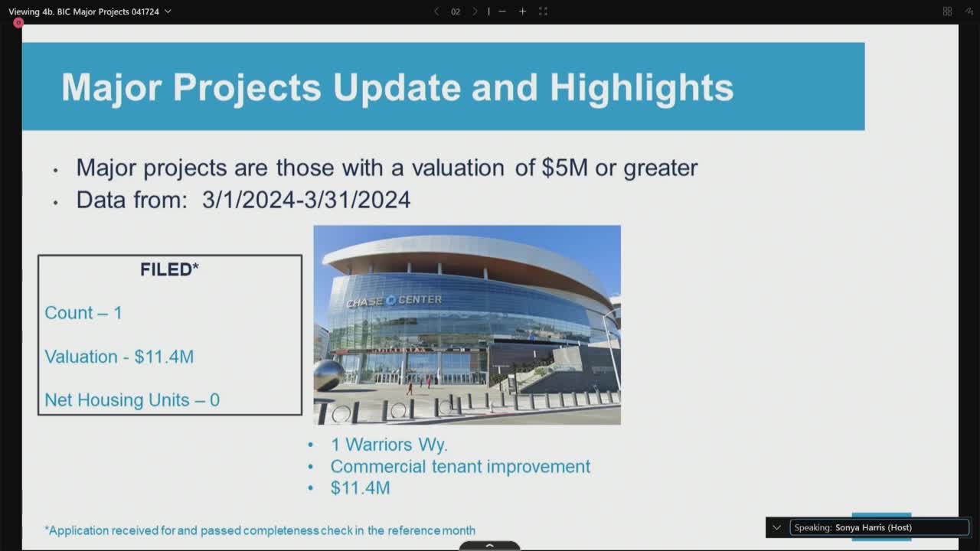Screen dimensions: 980x551
Task: Expand the bottom meeting controls chevron
Action: [489, 545]
